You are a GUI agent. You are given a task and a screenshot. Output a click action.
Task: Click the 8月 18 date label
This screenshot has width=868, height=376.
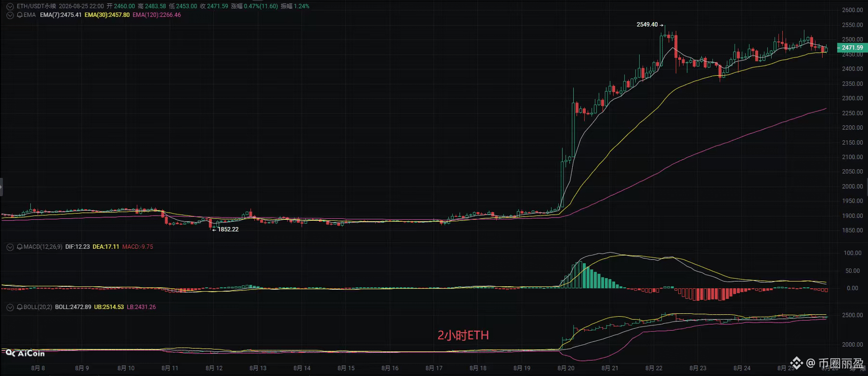coord(478,368)
